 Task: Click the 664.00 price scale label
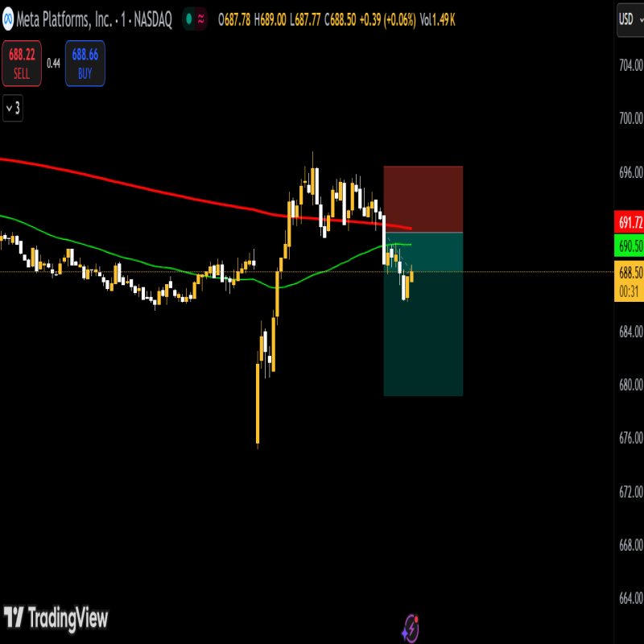click(x=631, y=598)
